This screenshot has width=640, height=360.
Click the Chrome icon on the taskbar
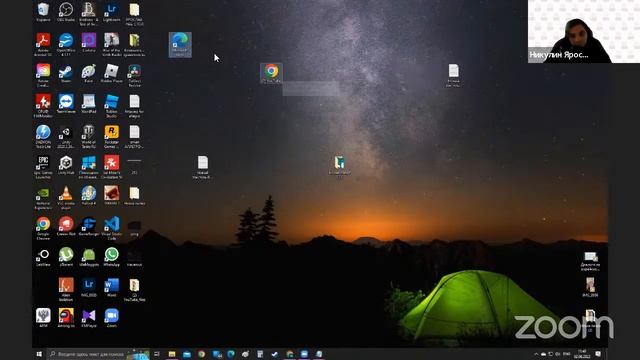pyautogui.click(x=201, y=354)
